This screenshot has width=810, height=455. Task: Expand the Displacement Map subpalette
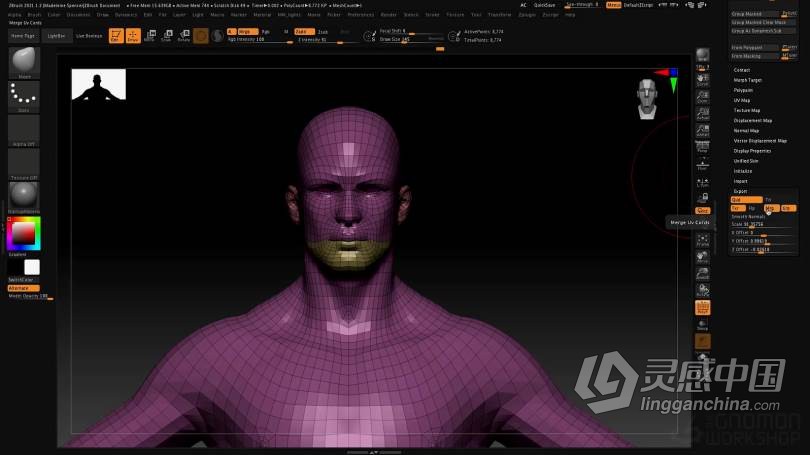click(753, 120)
